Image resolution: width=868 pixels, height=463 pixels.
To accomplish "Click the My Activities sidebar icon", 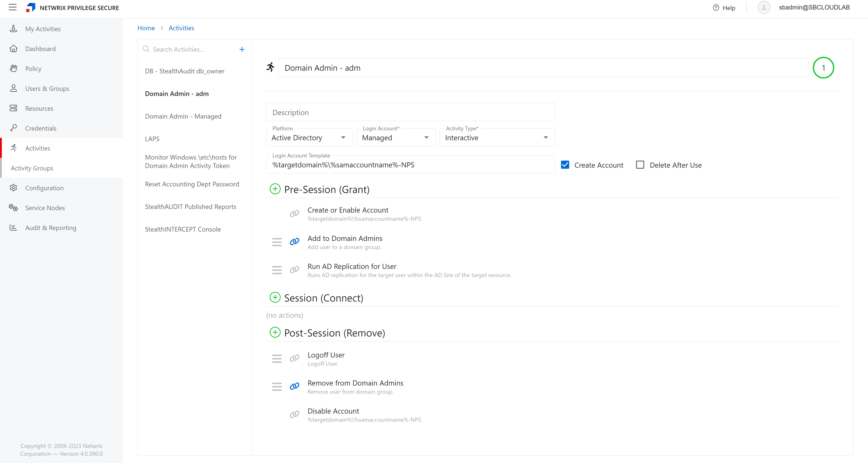I will (x=13, y=29).
